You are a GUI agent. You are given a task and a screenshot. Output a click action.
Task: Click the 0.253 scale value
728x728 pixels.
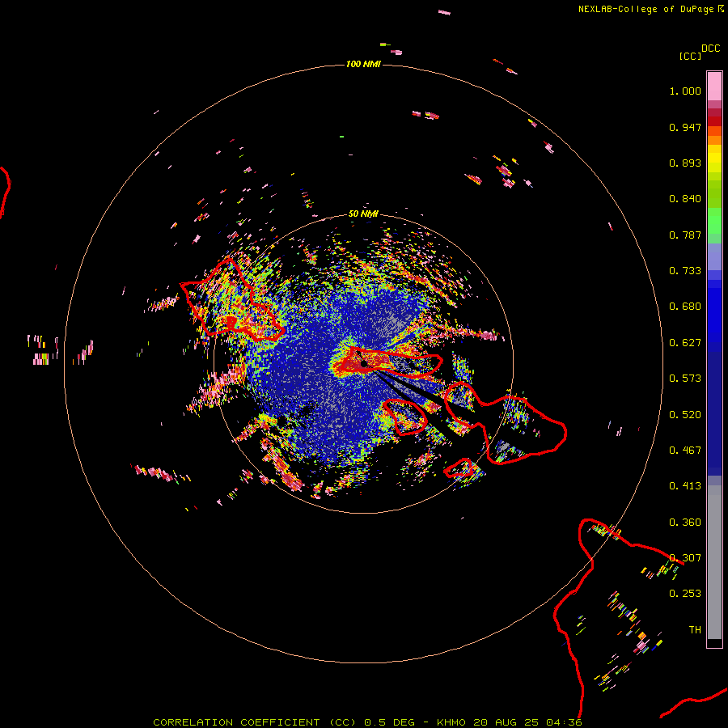point(685,594)
